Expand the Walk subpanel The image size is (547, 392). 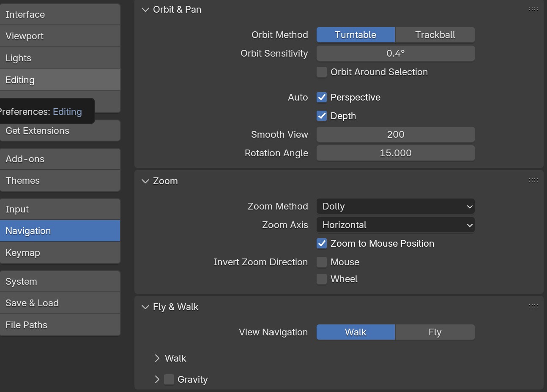click(157, 359)
